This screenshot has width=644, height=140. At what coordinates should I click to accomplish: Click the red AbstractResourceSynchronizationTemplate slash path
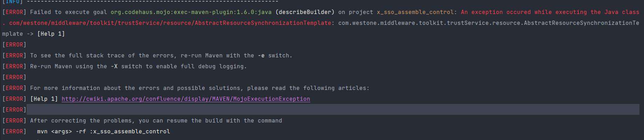coord(170,23)
